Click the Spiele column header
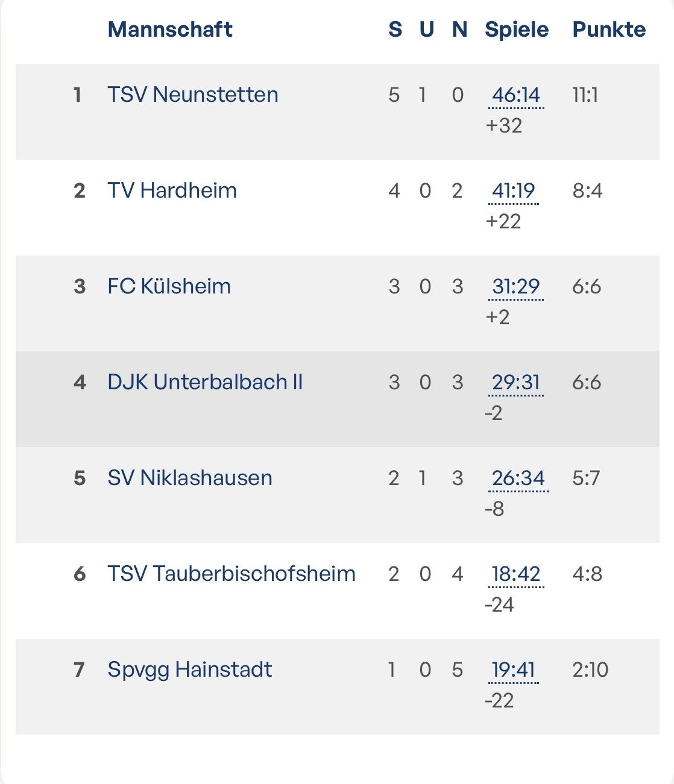674x784 pixels. pyautogui.click(x=517, y=30)
